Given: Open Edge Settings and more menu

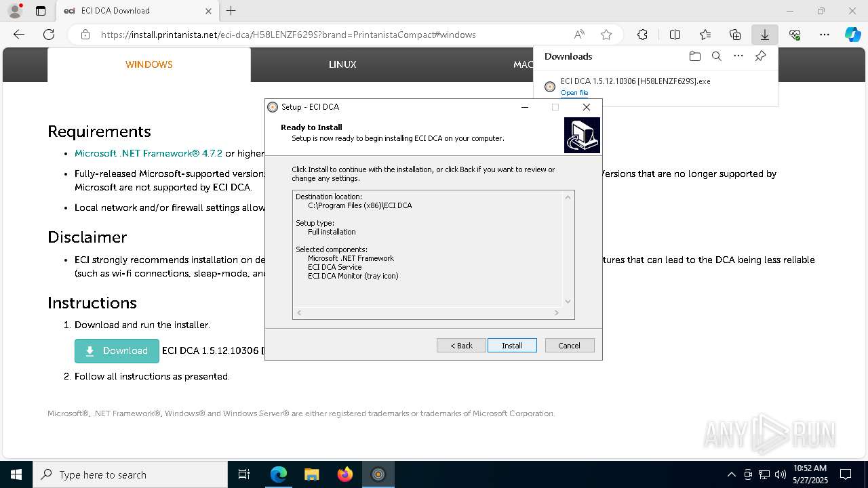Looking at the screenshot, I should [x=825, y=35].
